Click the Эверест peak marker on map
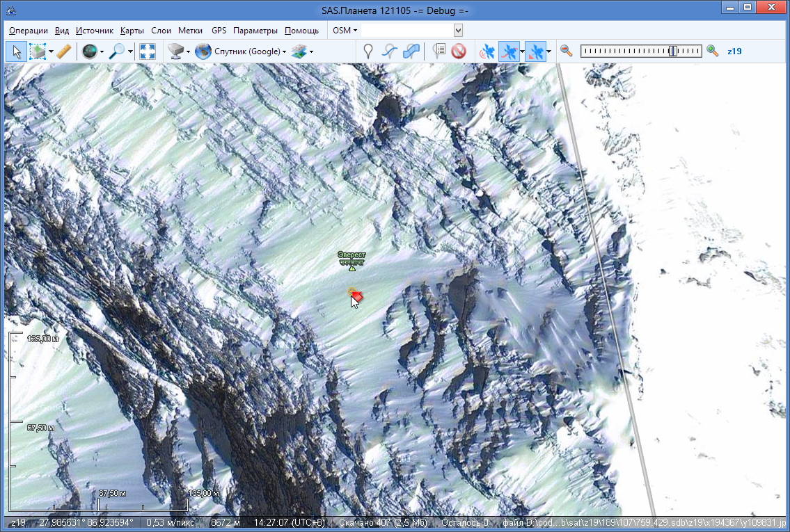This screenshot has width=790, height=532. pyautogui.click(x=351, y=269)
